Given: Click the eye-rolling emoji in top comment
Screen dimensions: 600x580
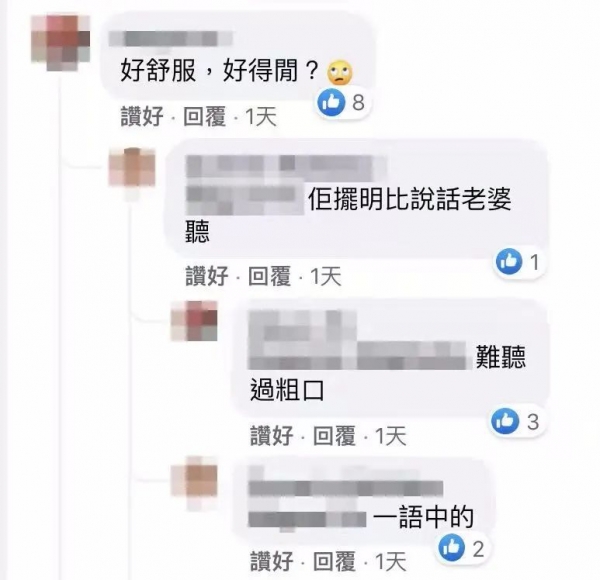Looking at the screenshot, I should [x=340, y=72].
